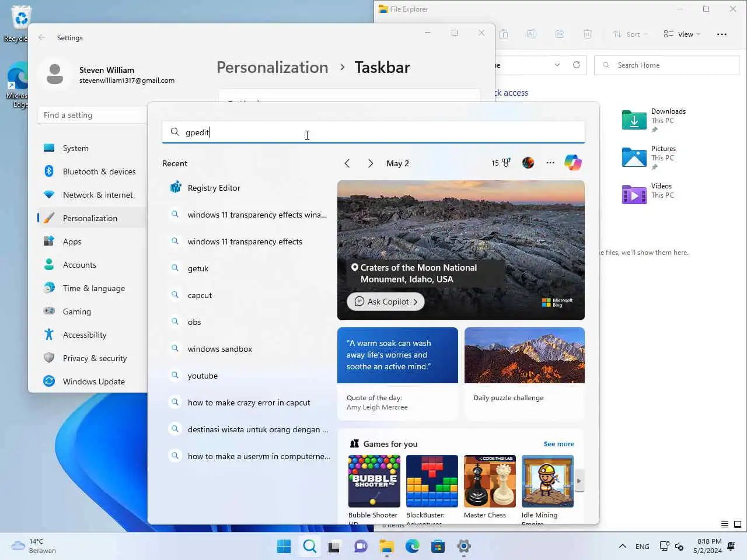Image resolution: width=747 pixels, height=560 pixels.
Task: Click the ENG language indicator
Action: (x=643, y=547)
